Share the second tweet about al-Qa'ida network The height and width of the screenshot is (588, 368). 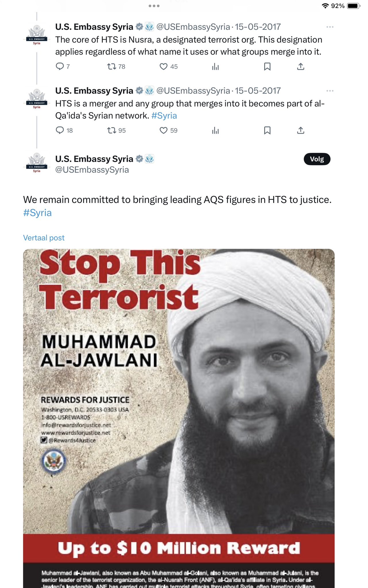(301, 130)
